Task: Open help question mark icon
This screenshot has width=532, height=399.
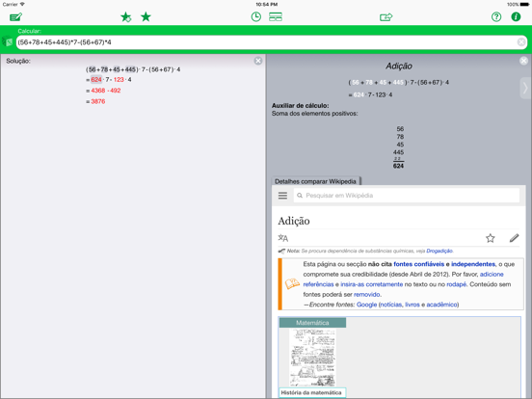Action: click(496, 16)
